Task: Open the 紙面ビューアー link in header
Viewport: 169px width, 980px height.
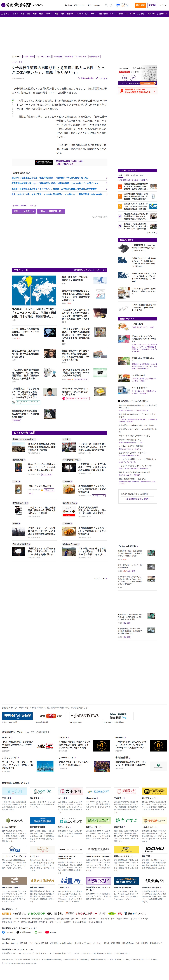Action: click(80, 5)
